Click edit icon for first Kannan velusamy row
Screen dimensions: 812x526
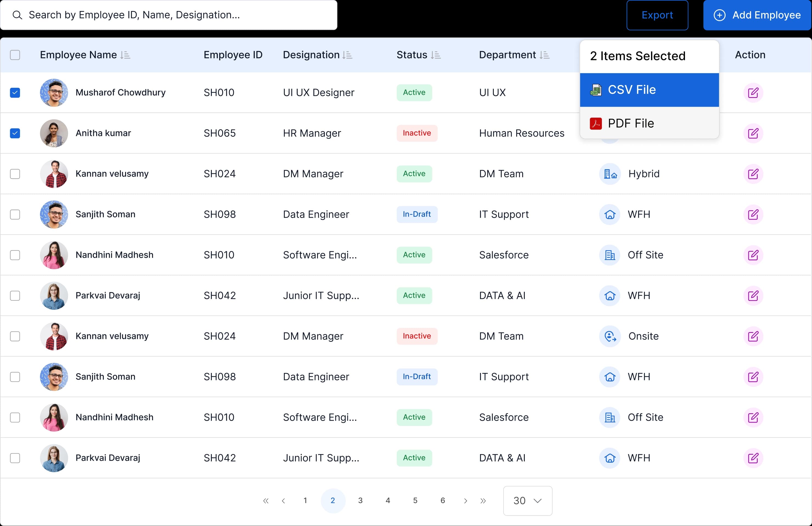point(753,174)
